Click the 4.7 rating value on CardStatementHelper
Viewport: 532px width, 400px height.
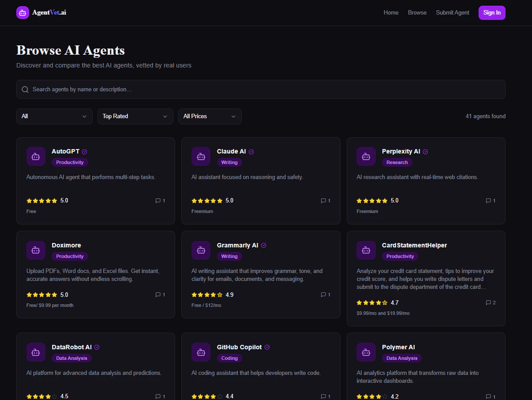pos(394,303)
